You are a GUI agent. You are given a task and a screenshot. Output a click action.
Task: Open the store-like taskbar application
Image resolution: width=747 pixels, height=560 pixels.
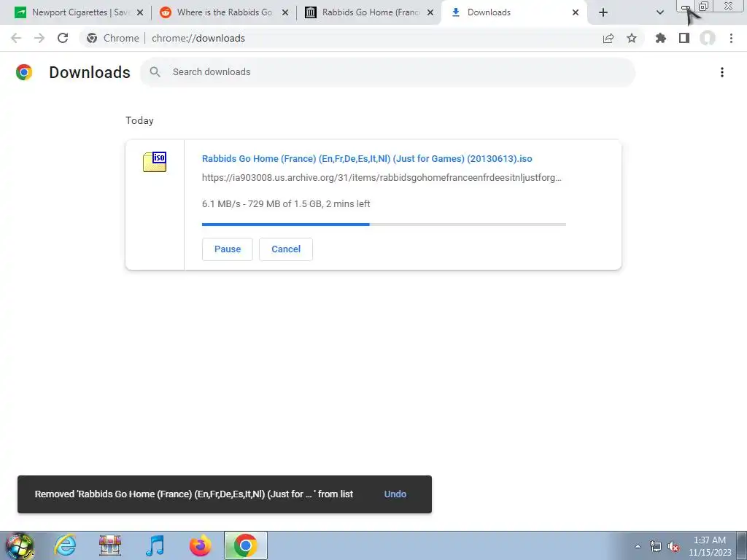click(110, 545)
